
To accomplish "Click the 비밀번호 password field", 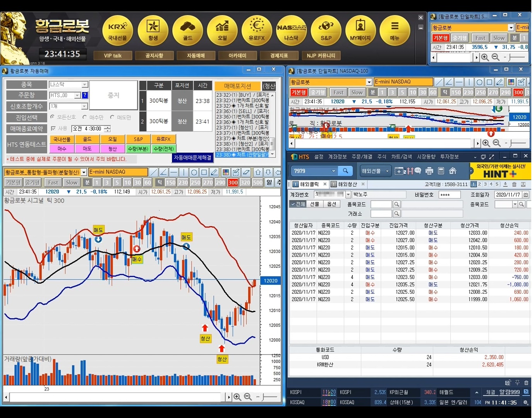I will [x=450, y=195].
